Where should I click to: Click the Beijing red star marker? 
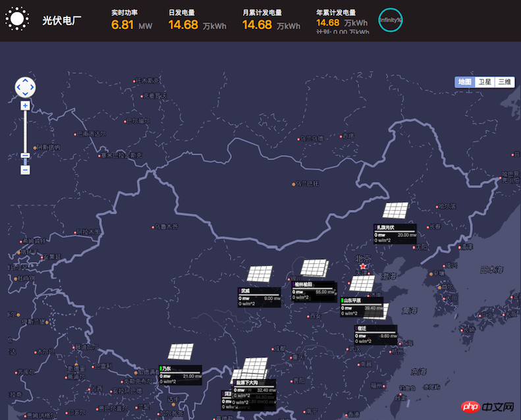[x=363, y=266]
